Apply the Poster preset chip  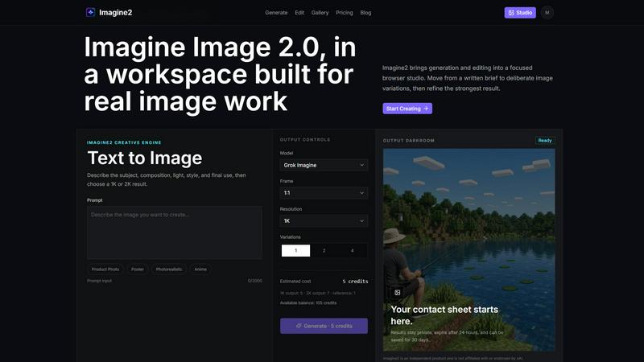138,269
